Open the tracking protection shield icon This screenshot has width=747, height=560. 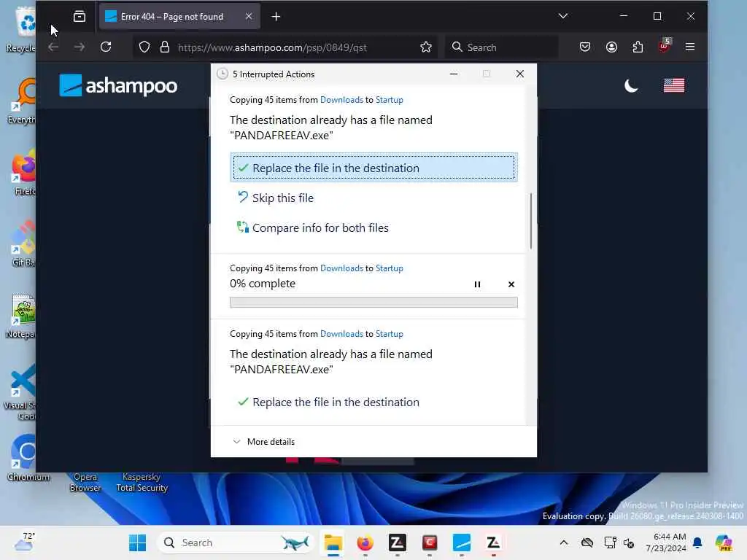(x=144, y=47)
